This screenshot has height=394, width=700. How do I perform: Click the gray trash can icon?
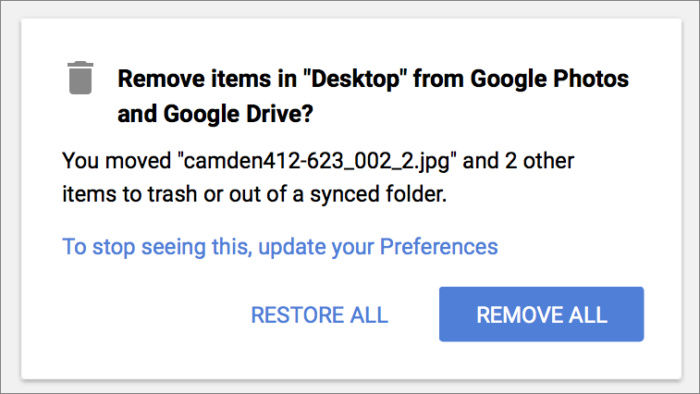80,78
